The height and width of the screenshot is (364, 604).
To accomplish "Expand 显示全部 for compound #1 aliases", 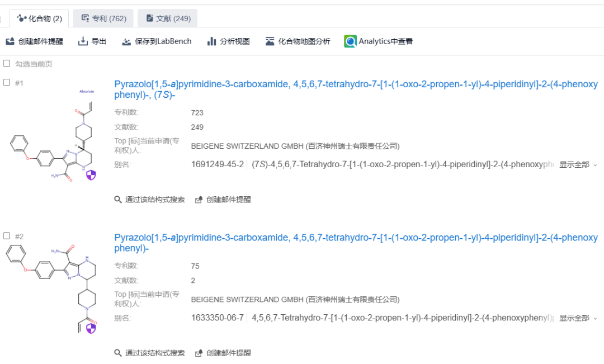I will click(578, 164).
